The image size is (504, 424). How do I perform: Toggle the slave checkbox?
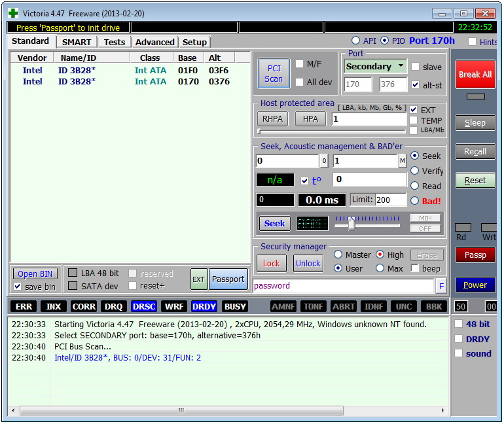[x=415, y=67]
